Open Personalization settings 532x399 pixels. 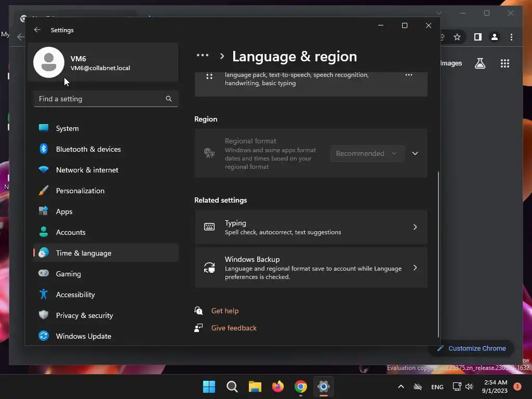(105, 191)
